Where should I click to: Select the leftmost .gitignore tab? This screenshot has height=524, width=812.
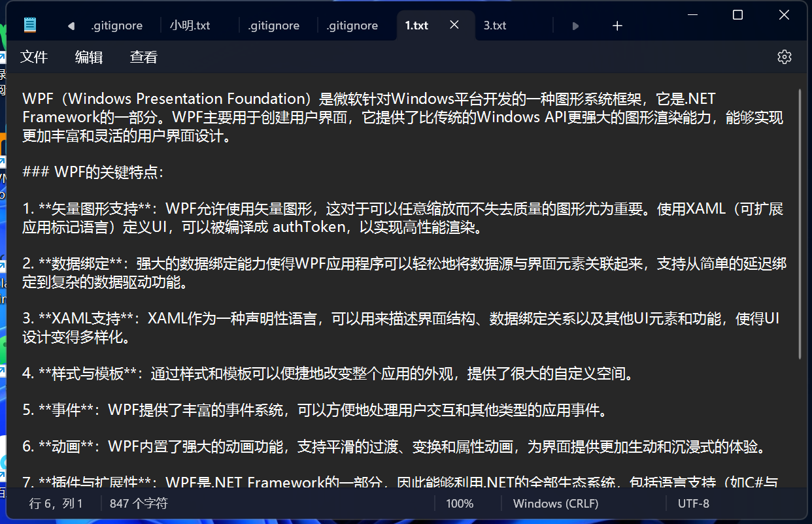116,25
